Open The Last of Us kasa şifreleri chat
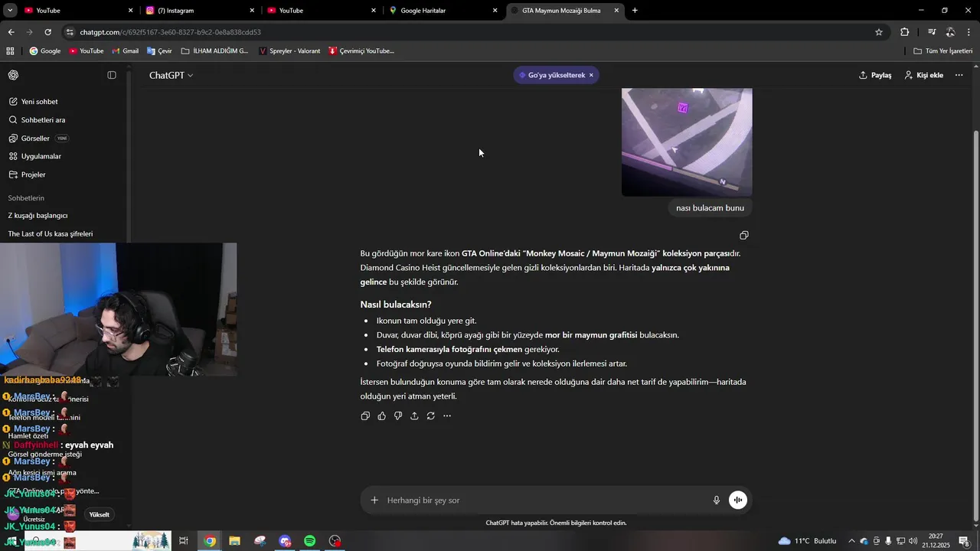The image size is (980, 551). point(51,234)
